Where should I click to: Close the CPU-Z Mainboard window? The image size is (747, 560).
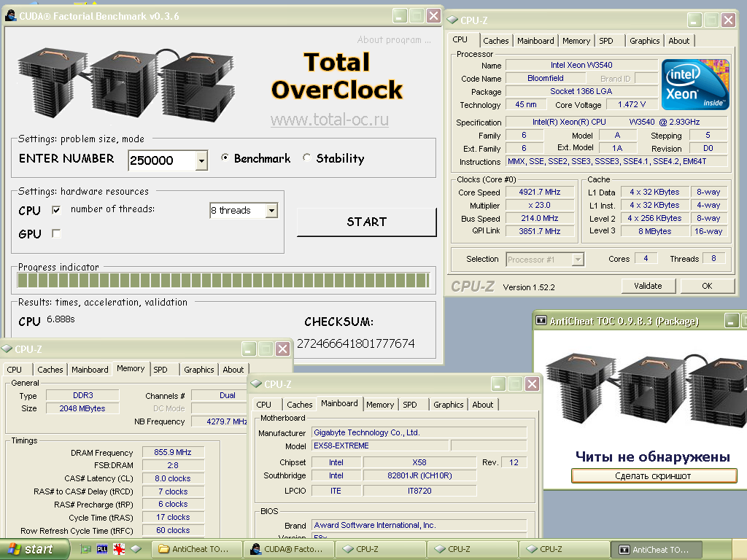pyautogui.click(x=532, y=384)
